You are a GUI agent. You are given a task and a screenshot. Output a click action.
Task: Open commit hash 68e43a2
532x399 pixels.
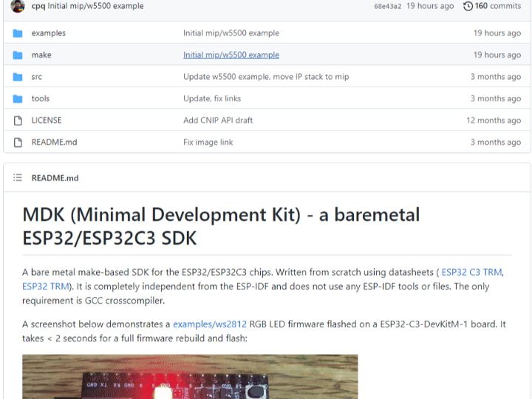click(x=388, y=6)
